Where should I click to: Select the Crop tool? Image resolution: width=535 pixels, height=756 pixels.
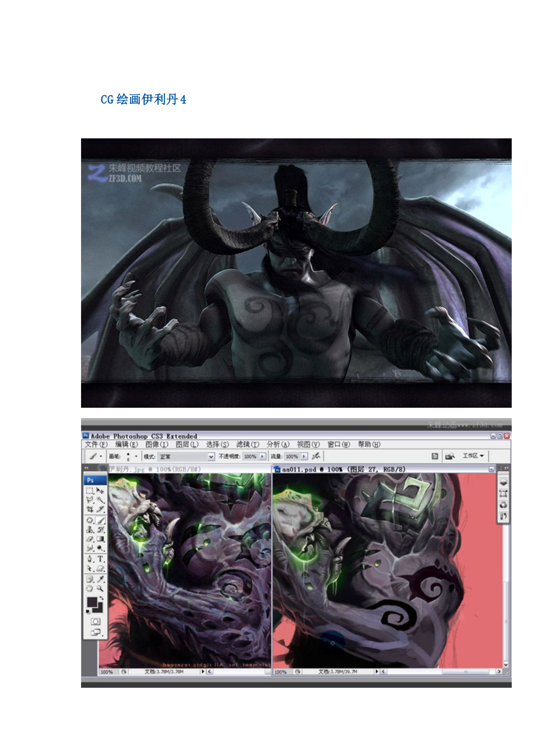(x=90, y=509)
